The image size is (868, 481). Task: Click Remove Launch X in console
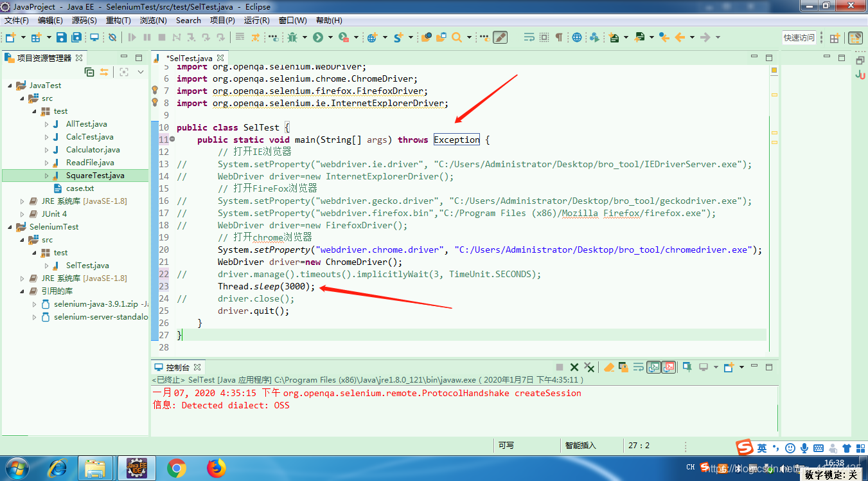tap(574, 367)
